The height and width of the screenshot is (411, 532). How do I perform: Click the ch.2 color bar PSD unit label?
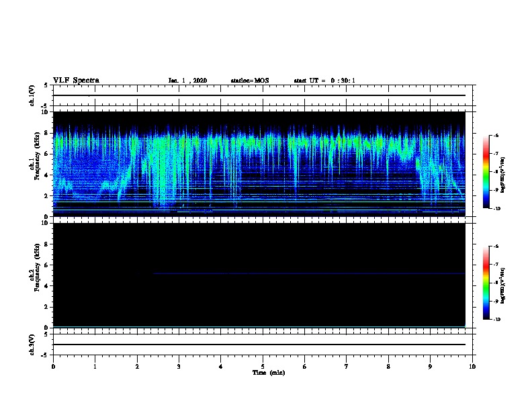pos(502,286)
